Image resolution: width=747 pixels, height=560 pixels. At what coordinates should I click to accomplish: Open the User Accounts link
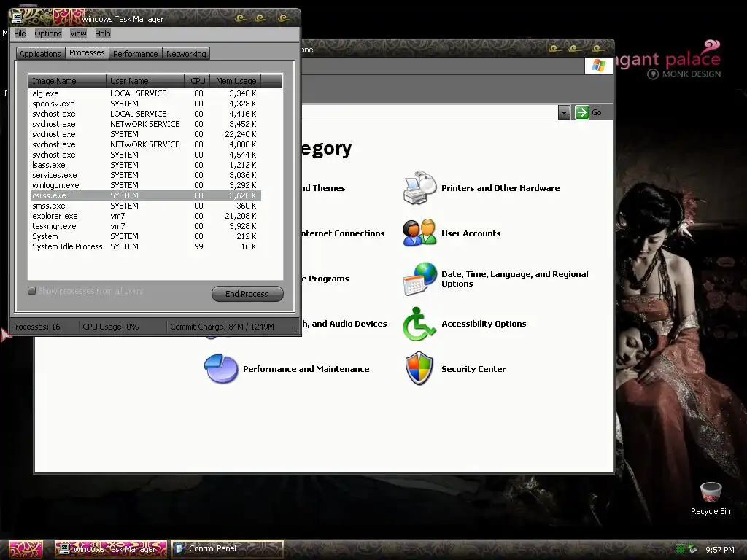471,233
